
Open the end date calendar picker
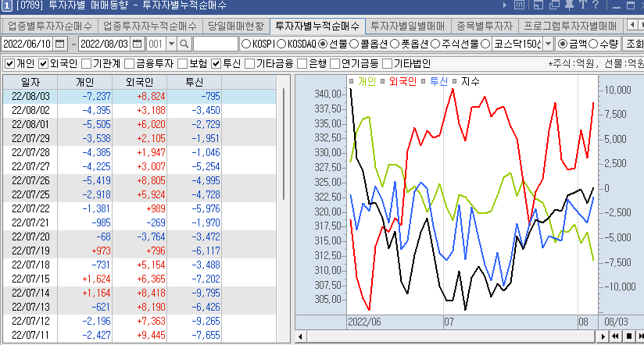tap(138, 44)
